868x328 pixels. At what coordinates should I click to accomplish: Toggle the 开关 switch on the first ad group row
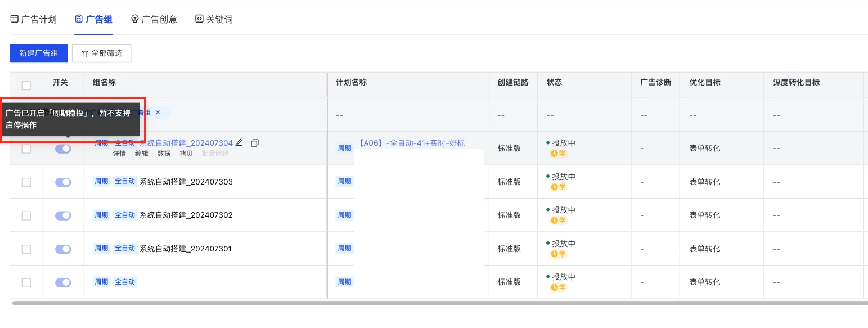coord(62,149)
